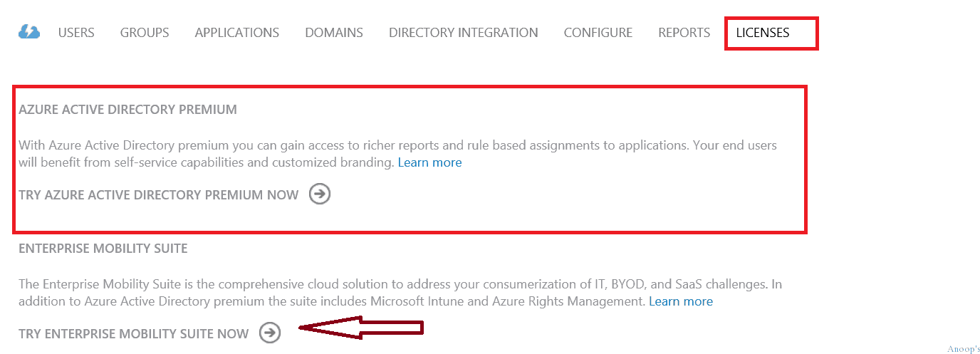The image size is (980, 354).
Task: View the REPORTS tab
Action: coord(684,33)
